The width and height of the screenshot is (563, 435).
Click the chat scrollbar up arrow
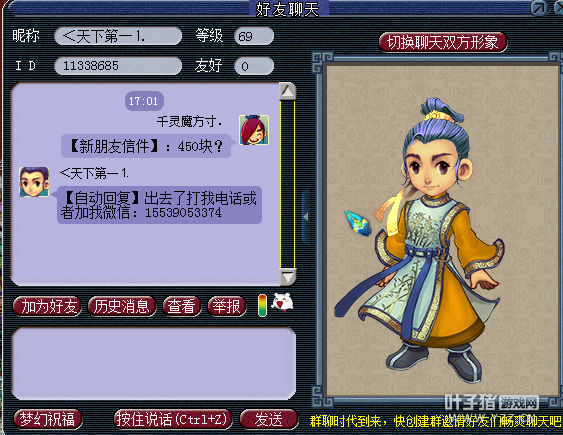coord(288,92)
